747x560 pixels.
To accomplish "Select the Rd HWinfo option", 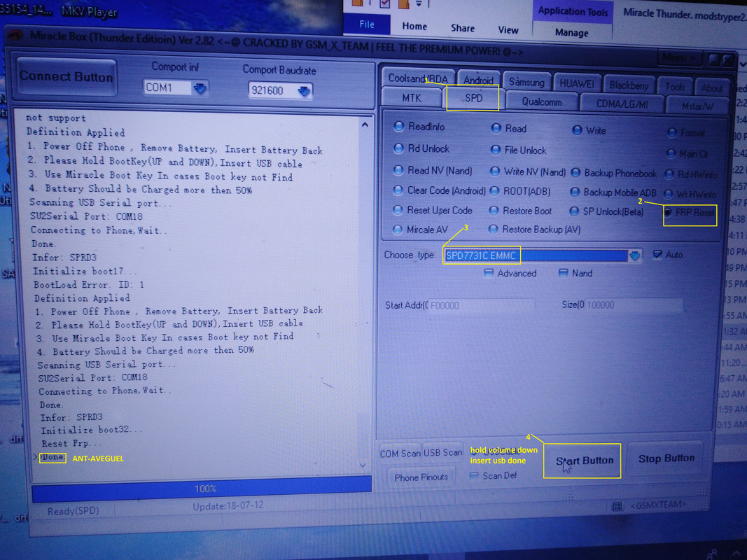I will click(691, 175).
